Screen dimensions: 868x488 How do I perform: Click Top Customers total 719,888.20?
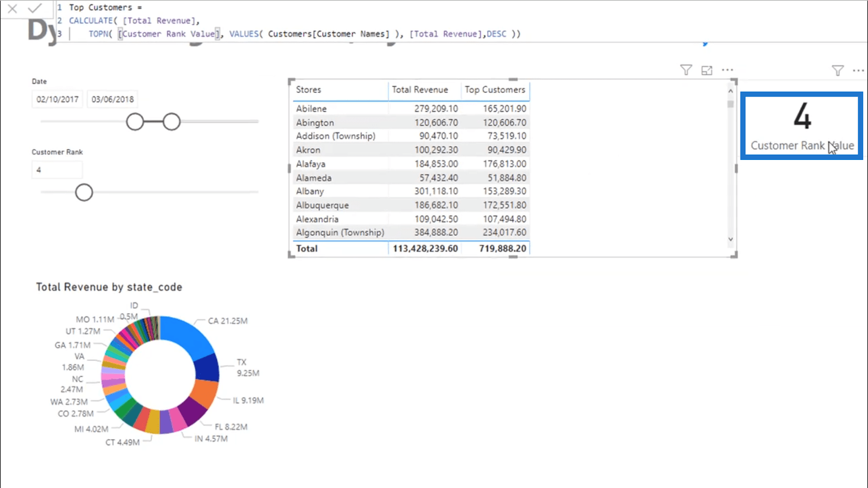point(502,248)
